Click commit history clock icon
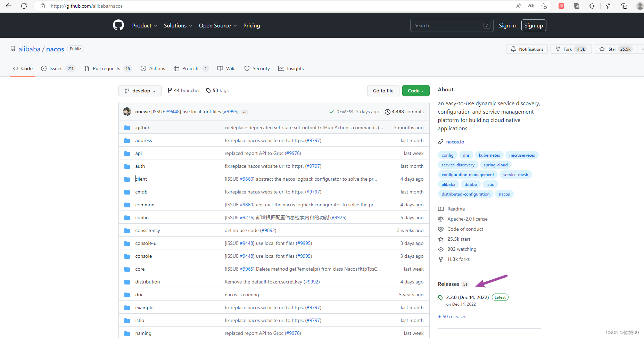 387,112
